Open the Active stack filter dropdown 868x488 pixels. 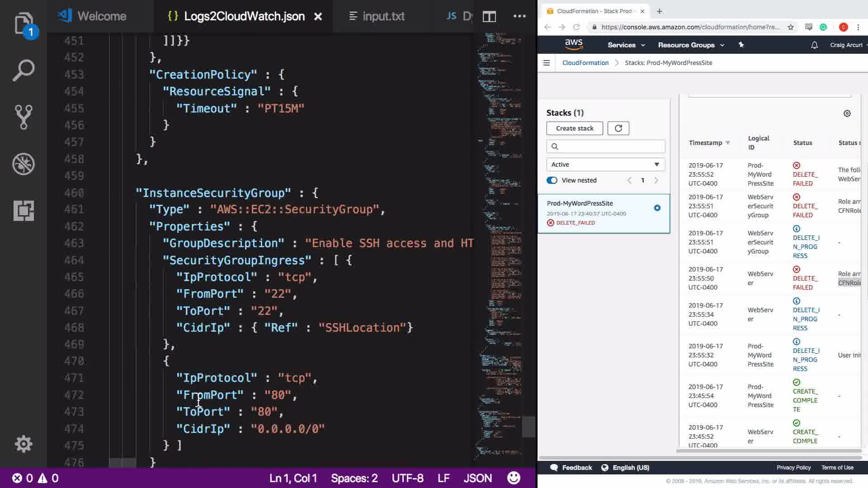605,164
